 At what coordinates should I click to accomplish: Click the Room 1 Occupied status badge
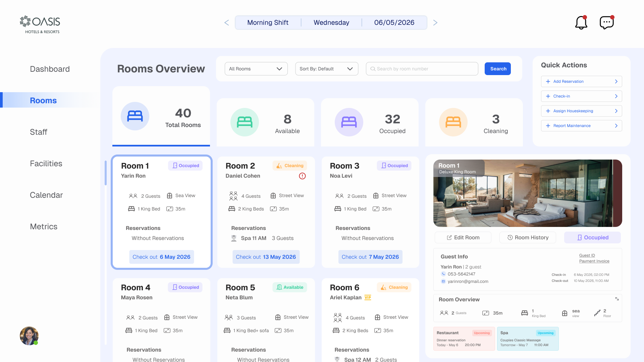tap(185, 166)
